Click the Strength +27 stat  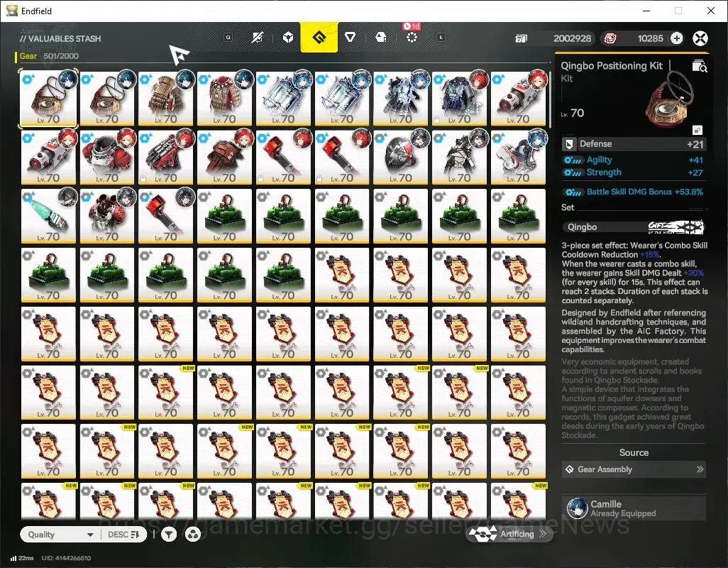(634, 173)
